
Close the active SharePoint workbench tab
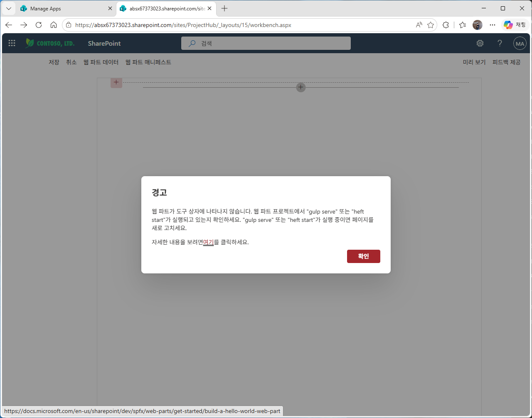(210, 8)
